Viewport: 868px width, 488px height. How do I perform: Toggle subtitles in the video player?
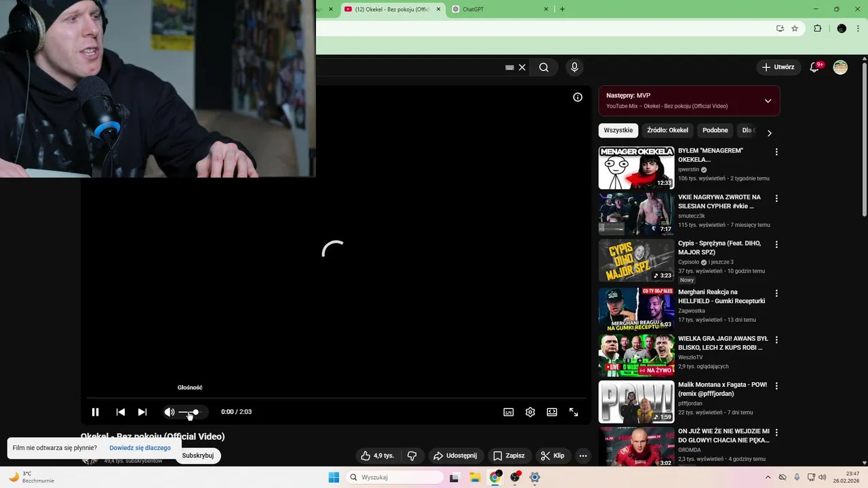tap(509, 412)
